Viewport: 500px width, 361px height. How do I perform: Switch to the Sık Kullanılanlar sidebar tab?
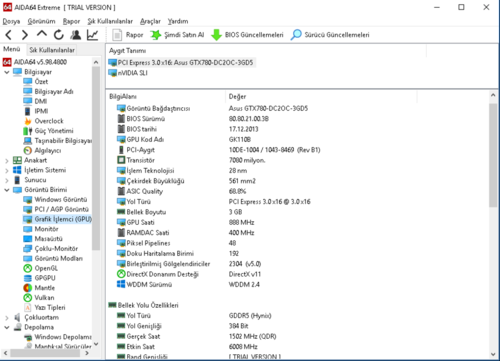[x=52, y=50]
